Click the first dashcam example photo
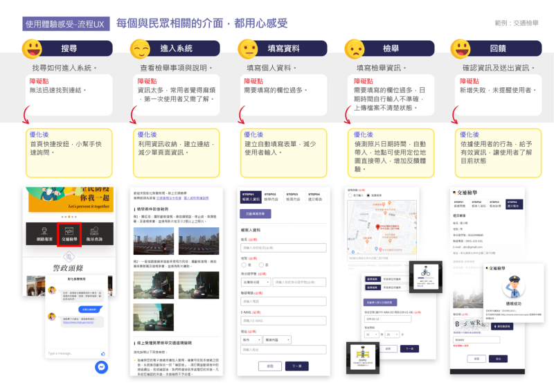Image resolution: width=554 pixels, height=392 pixels. pyautogui.click(x=153, y=241)
